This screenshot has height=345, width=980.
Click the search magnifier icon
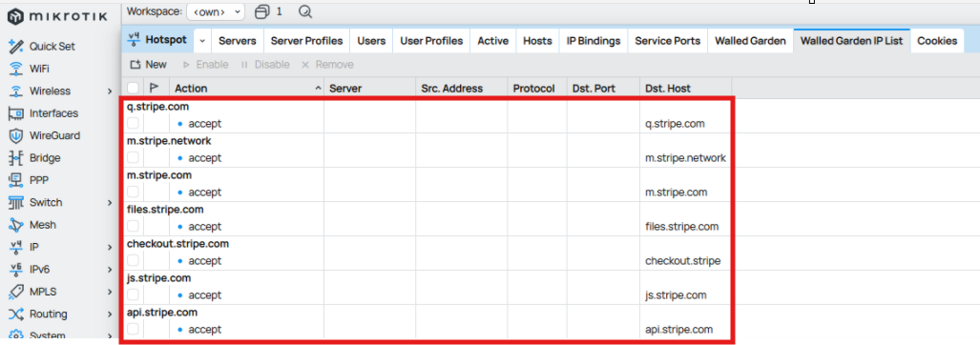tap(305, 11)
